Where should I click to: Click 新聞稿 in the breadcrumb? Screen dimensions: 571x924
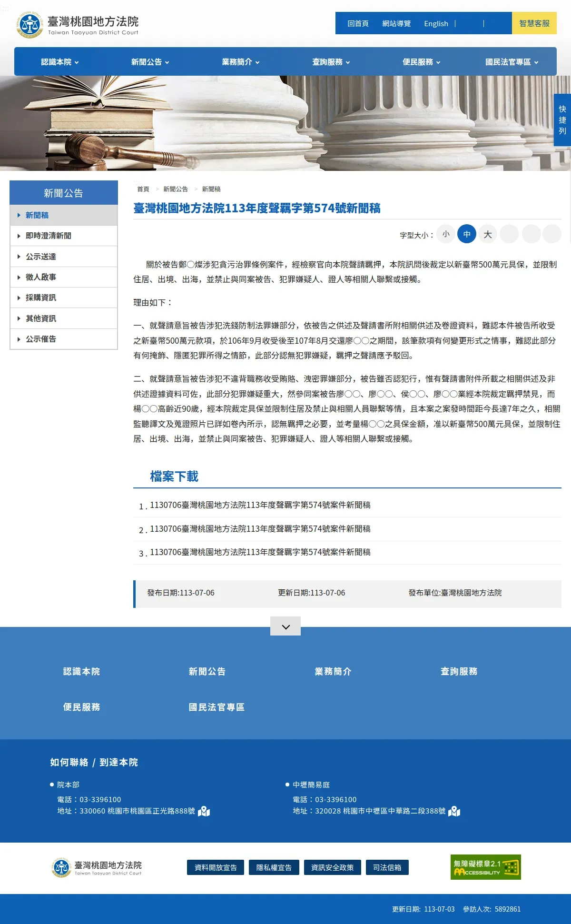point(211,189)
